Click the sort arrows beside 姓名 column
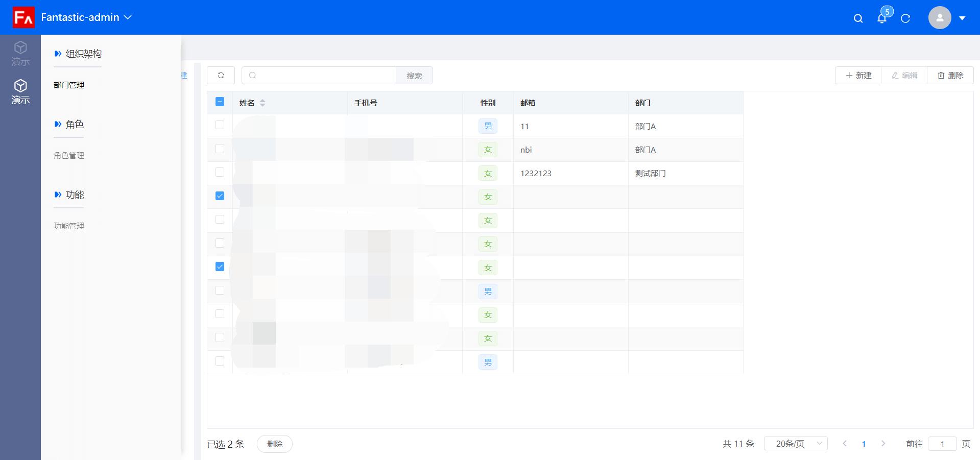The height and width of the screenshot is (460, 980). pyautogui.click(x=262, y=103)
